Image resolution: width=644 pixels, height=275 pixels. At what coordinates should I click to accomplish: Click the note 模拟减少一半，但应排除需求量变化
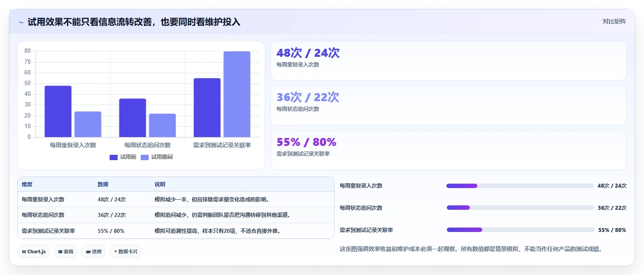(x=212, y=200)
